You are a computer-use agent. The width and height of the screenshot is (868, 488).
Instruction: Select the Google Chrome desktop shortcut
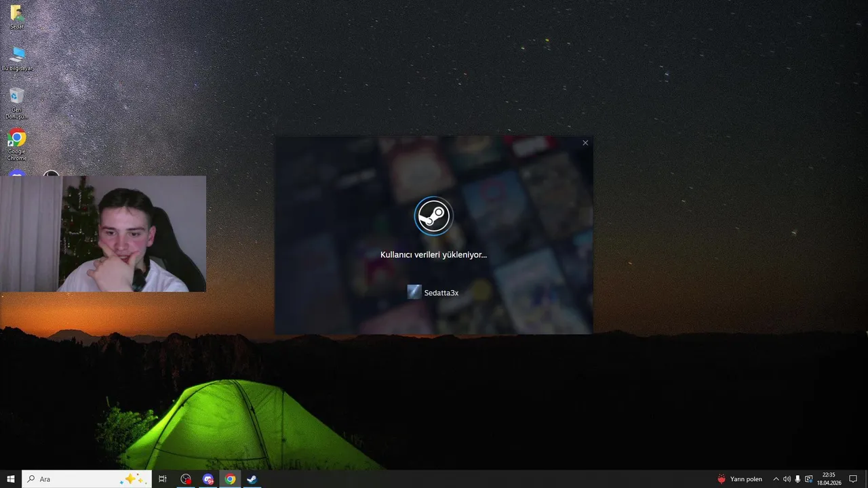(x=17, y=145)
